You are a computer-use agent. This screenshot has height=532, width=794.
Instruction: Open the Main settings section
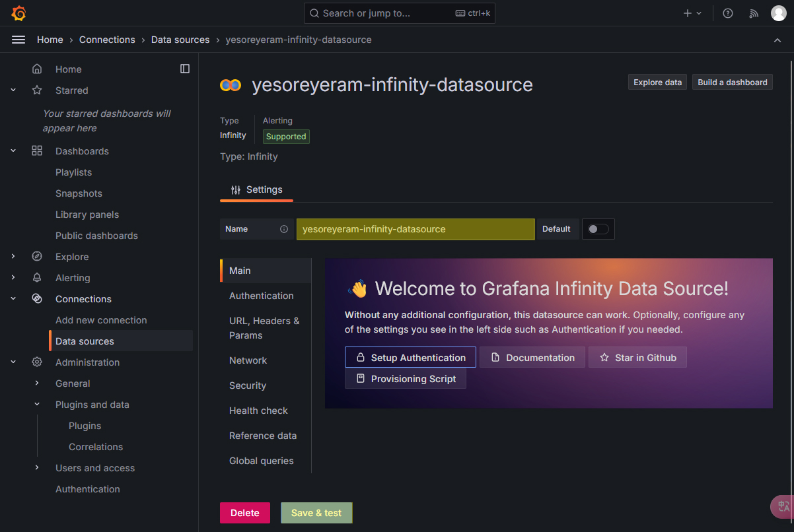point(266,271)
